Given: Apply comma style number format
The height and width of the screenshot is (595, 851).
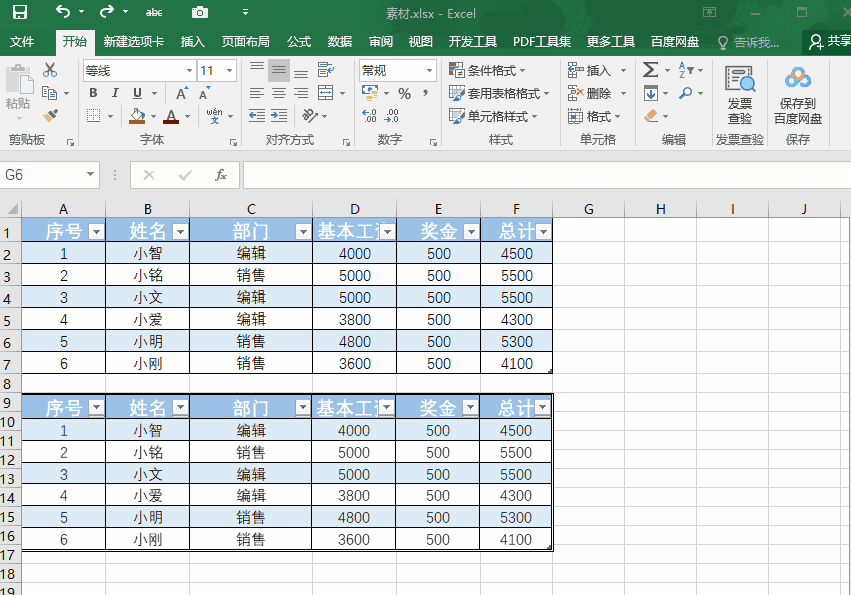Looking at the screenshot, I should (426, 93).
